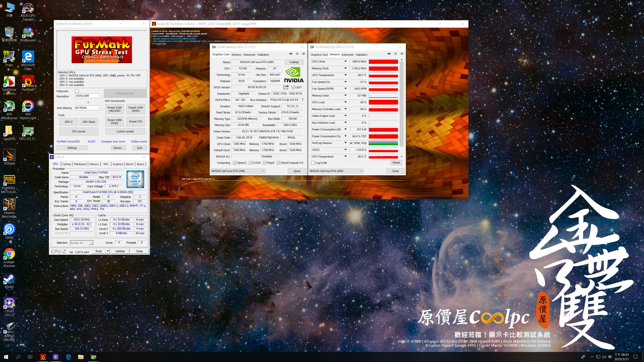The image size is (644, 362).
Task: Open taskbar search icon
Action: click(18, 357)
